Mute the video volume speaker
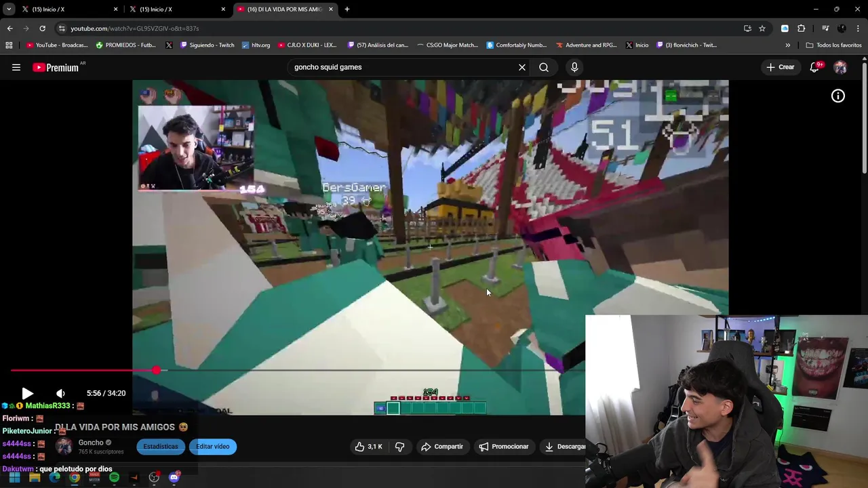The width and height of the screenshot is (868, 488). [60, 393]
